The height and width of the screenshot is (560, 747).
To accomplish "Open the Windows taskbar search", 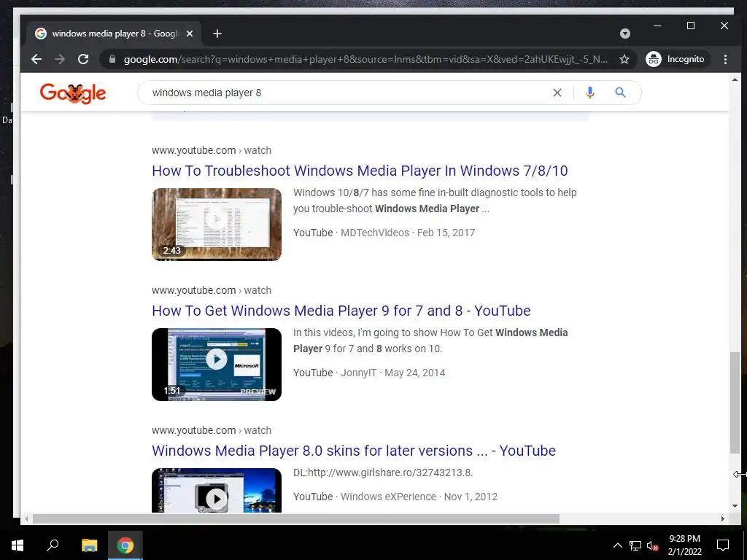I will (53, 545).
